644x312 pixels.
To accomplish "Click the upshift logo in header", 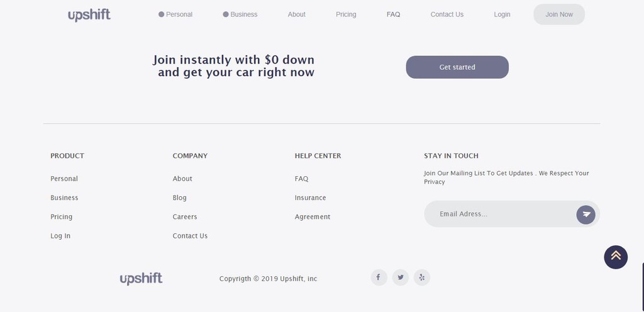I will pyautogui.click(x=89, y=14).
